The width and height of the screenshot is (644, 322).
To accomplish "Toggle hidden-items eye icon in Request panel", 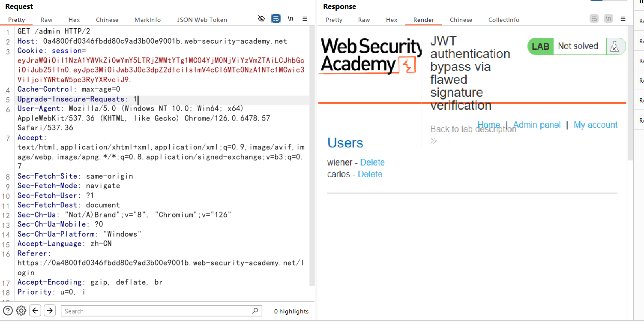I will 261,19.
